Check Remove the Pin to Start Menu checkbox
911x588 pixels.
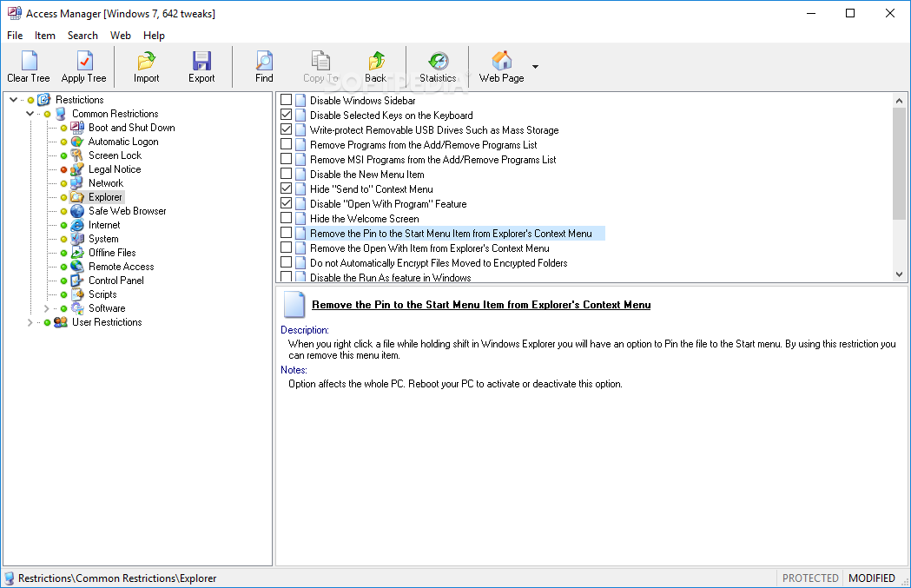click(x=286, y=233)
